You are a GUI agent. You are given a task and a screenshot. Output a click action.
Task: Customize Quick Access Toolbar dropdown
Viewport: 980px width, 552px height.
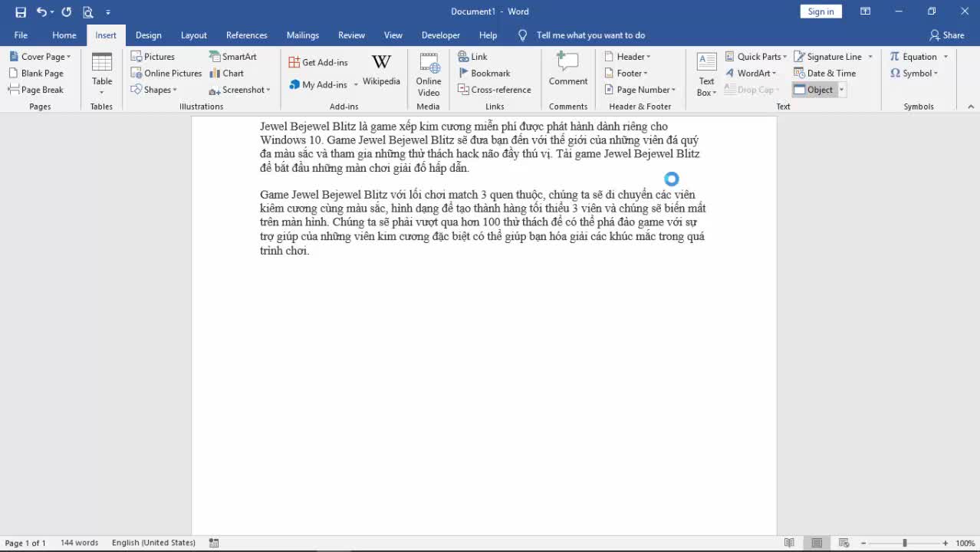[108, 12]
